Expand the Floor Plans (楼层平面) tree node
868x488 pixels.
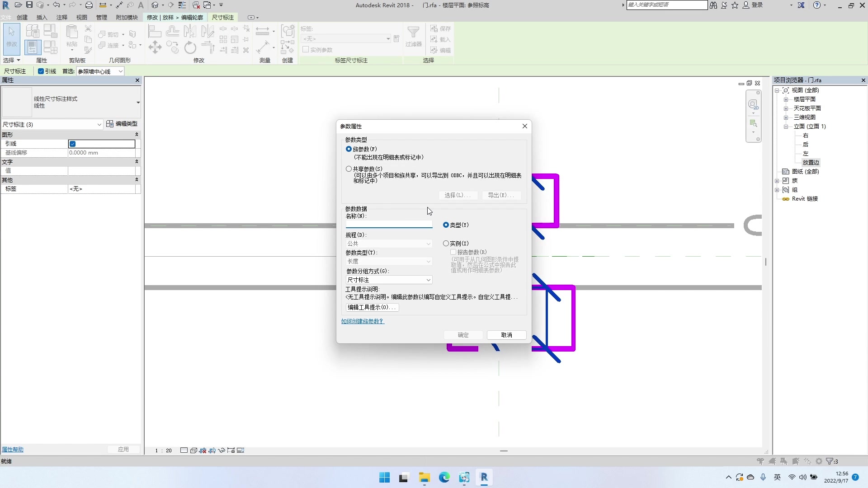click(786, 99)
